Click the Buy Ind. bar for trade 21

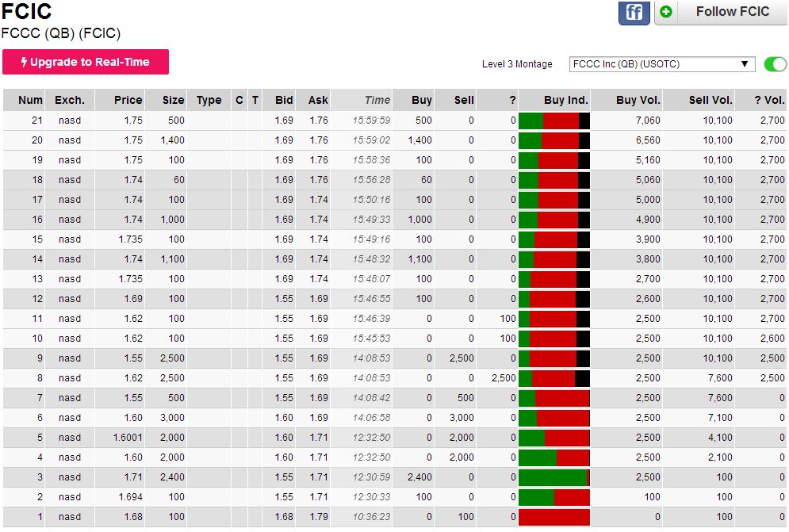pos(554,121)
